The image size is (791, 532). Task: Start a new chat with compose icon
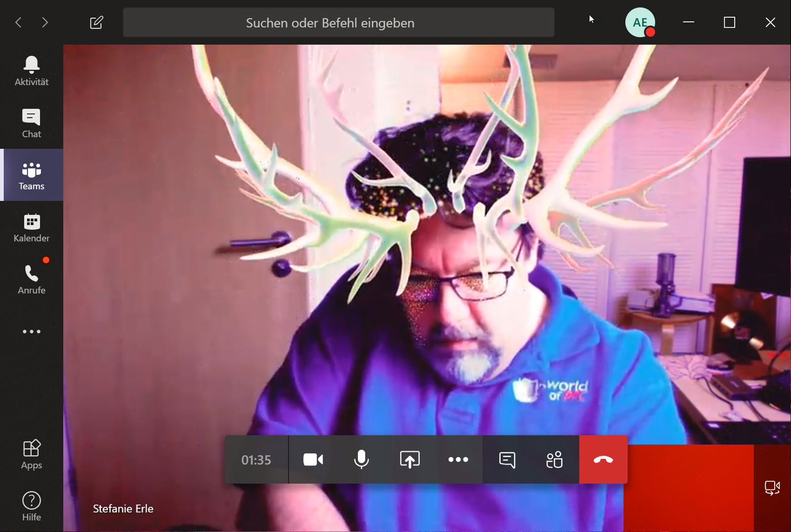coord(96,23)
